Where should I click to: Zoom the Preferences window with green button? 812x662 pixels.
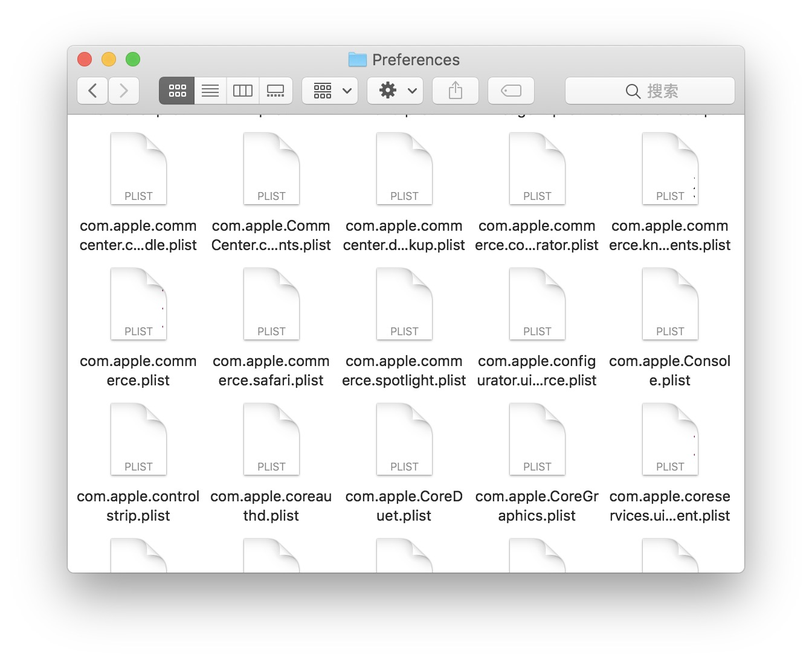[x=133, y=59]
